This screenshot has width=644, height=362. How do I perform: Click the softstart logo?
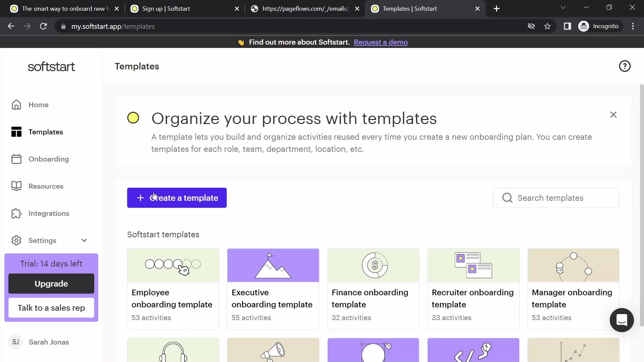[51, 67]
